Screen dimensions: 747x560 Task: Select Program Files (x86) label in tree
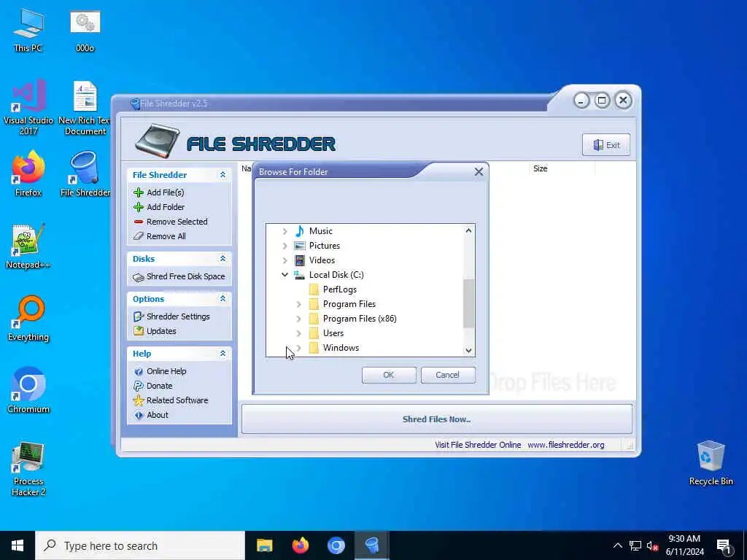[360, 319]
